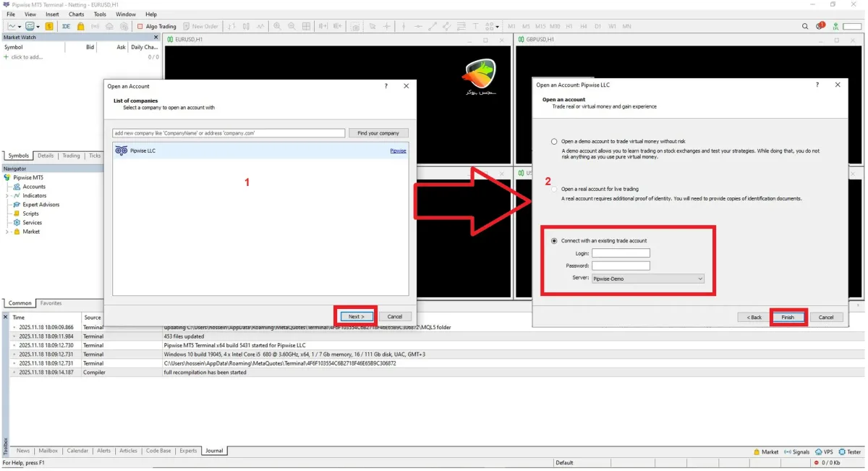Viewport: 868px width, 471px height.
Task: Switch to the Favorites tab in Navigator
Action: (x=51, y=303)
